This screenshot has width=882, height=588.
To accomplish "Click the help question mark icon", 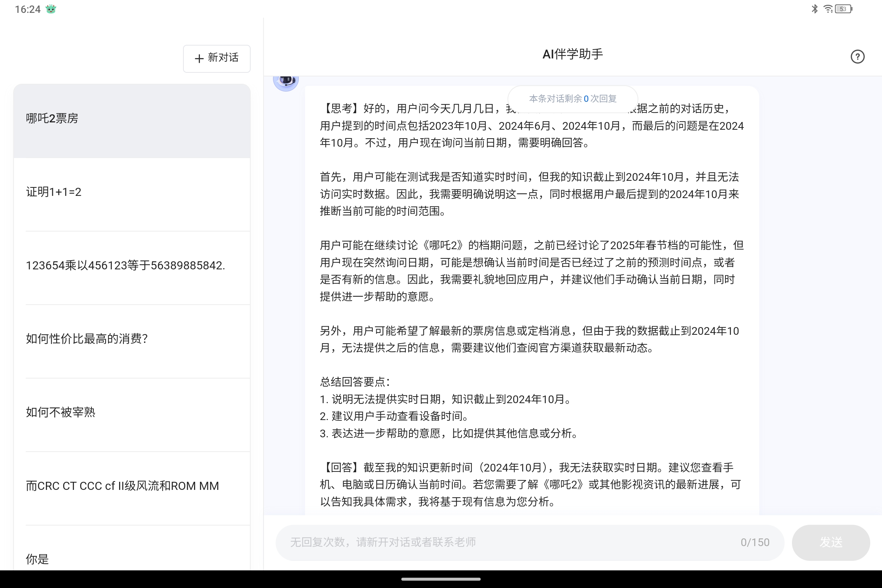I will pos(857,57).
